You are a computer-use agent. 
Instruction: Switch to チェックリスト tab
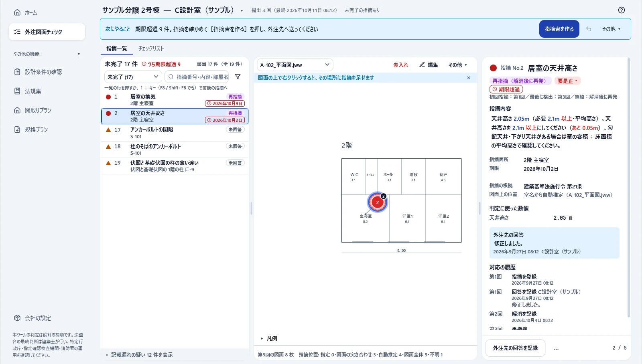pos(151,49)
